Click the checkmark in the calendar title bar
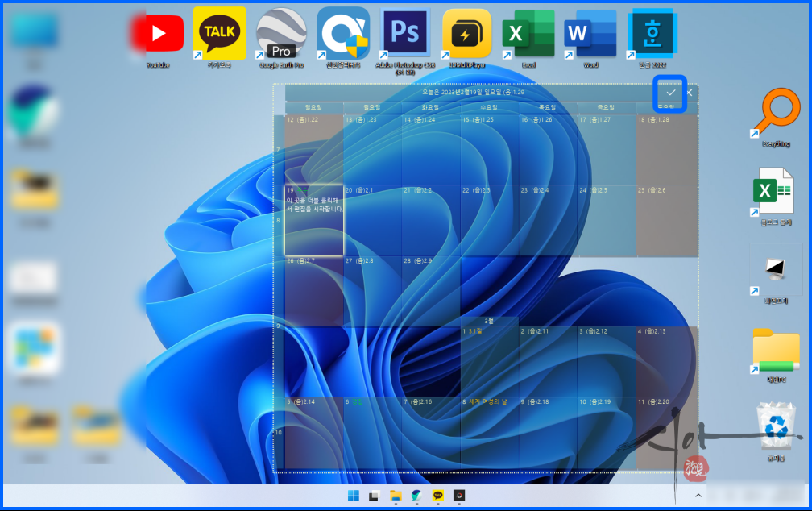812x511 pixels. tap(670, 93)
